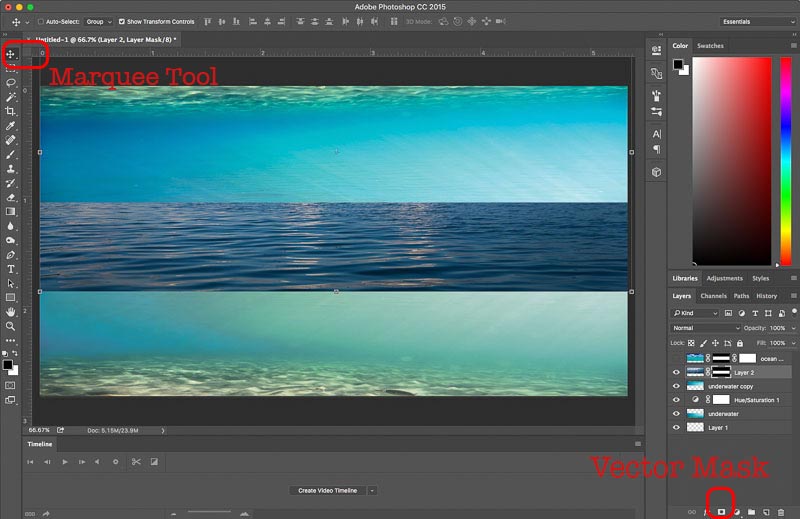Open the Paragraph panel icon
Viewport: 800px width, 519px height.
pyautogui.click(x=657, y=149)
